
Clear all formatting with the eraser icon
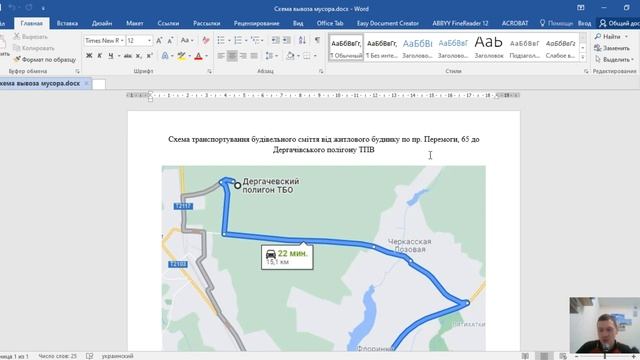206,40
